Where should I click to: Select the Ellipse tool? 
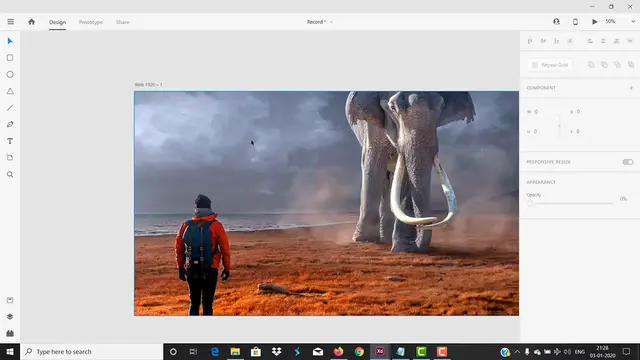click(10, 75)
